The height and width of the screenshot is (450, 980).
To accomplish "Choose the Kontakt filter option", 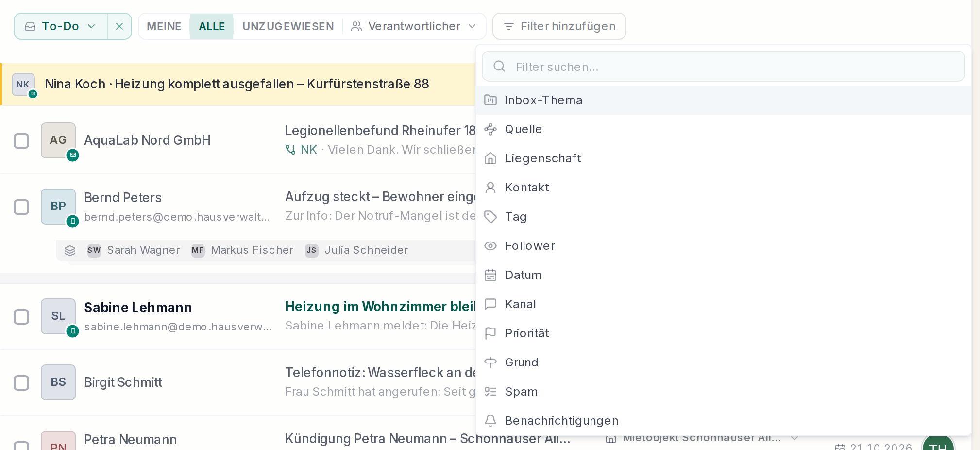I will pyautogui.click(x=723, y=188).
